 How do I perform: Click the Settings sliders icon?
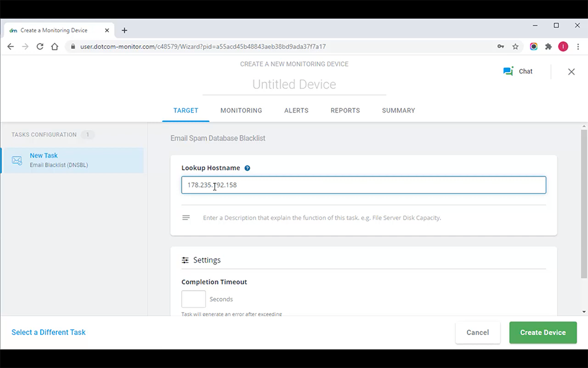click(x=184, y=260)
